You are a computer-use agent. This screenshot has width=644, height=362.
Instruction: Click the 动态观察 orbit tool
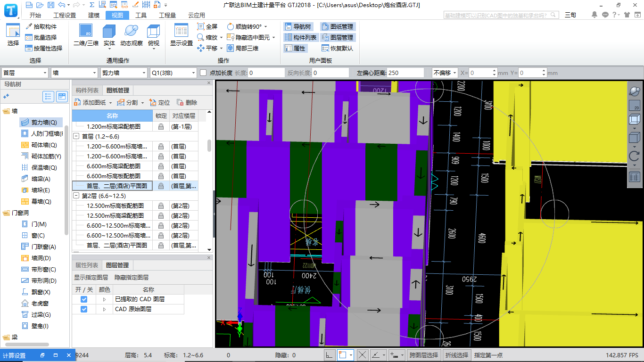[132, 35]
